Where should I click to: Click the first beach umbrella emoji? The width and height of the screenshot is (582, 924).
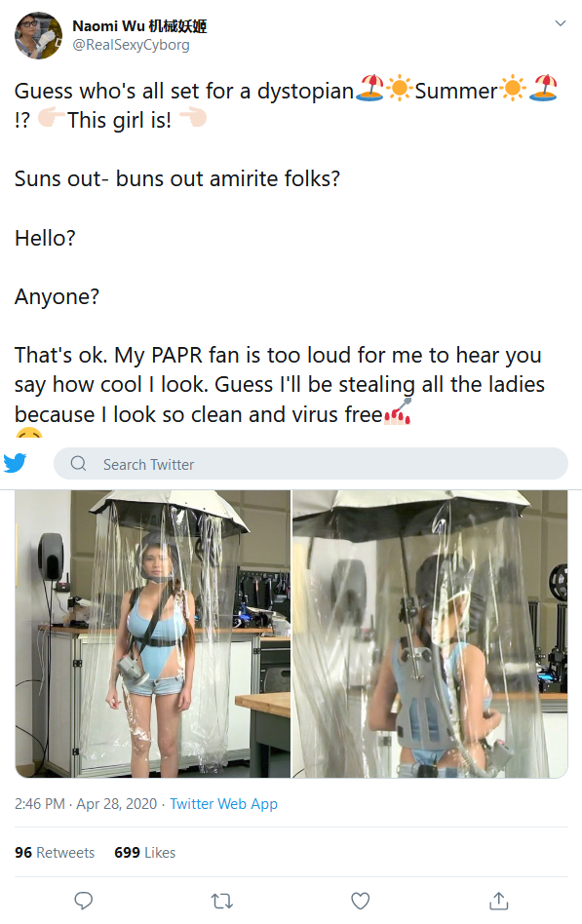(x=369, y=89)
